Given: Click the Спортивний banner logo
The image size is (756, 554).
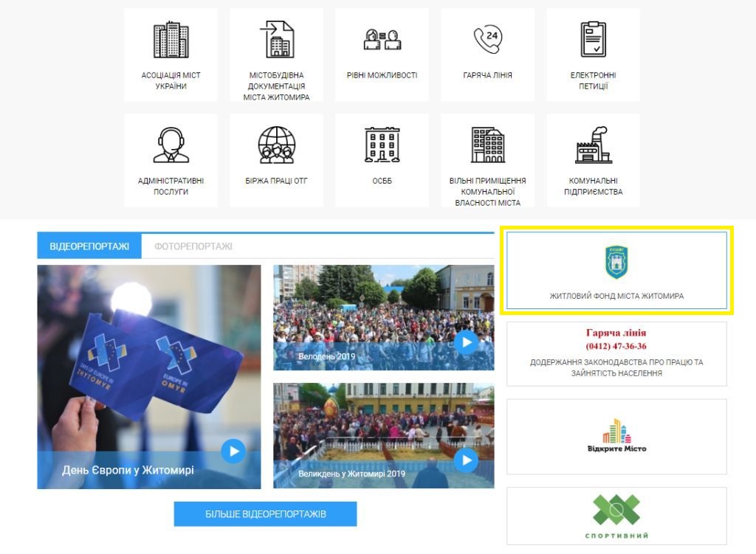Looking at the screenshot, I should point(616,511).
